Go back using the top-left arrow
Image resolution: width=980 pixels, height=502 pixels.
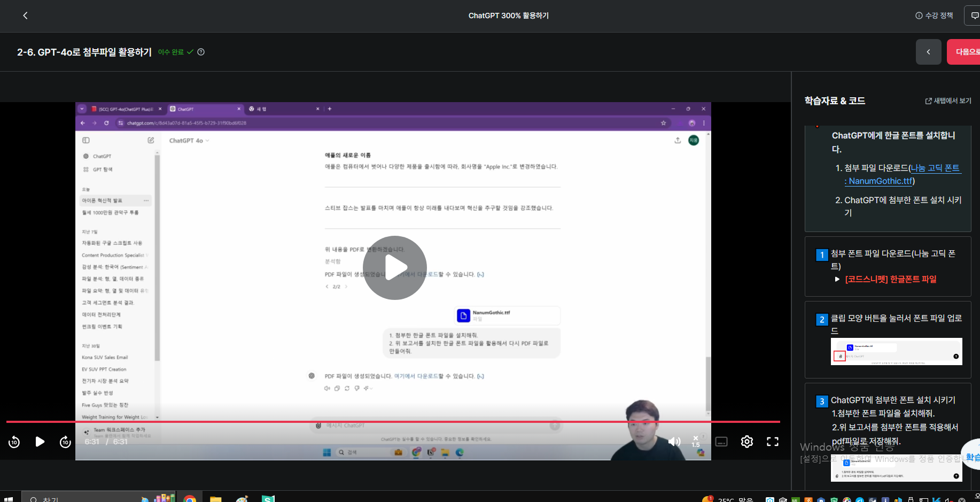(25, 16)
